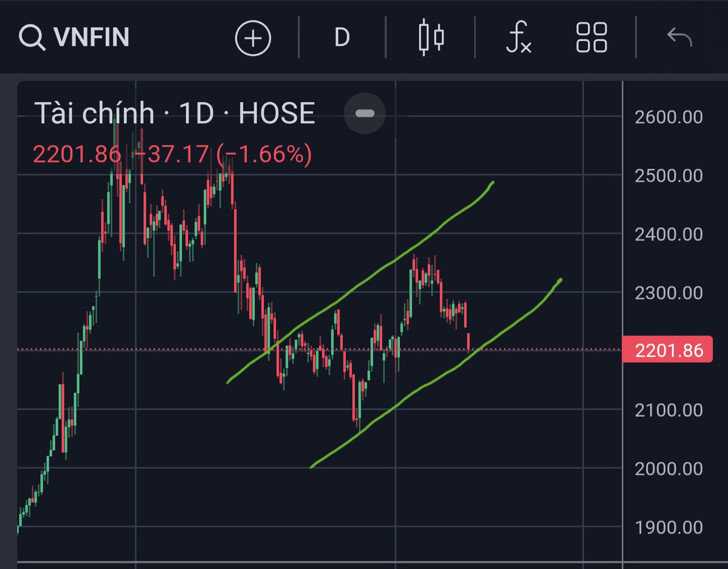Click the price value 2201.86 in legend
Screen dimensions: 728x569
pyautogui.click(x=77, y=154)
